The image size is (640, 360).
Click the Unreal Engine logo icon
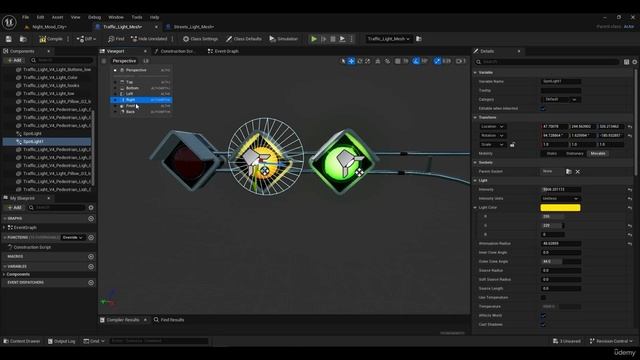[9, 22]
